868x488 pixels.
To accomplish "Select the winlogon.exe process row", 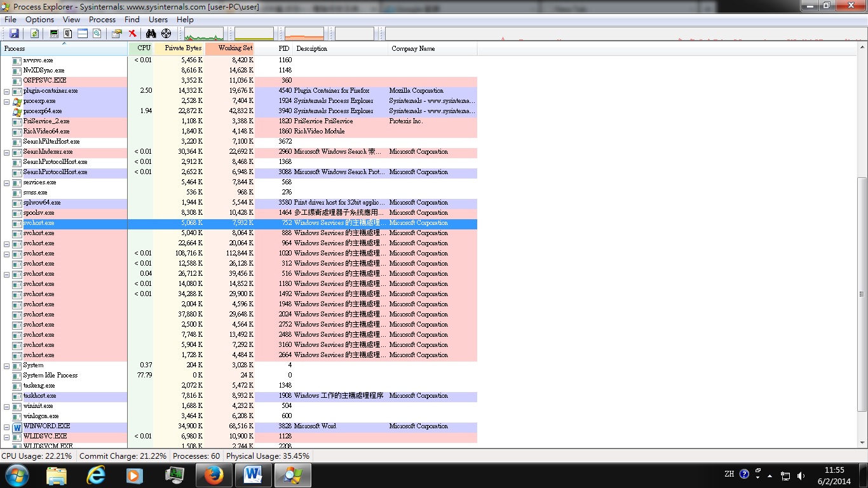I will (x=239, y=416).
